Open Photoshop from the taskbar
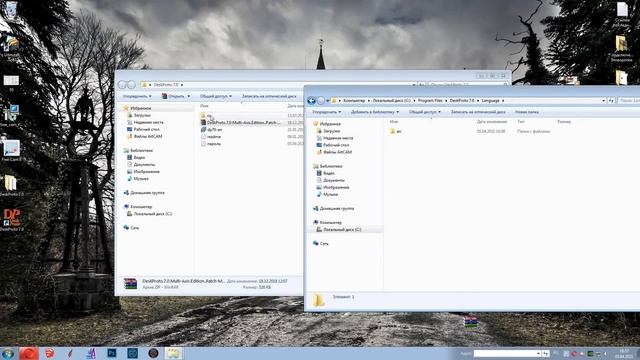The width and height of the screenshot is (640, 360). tap(112, 353)
